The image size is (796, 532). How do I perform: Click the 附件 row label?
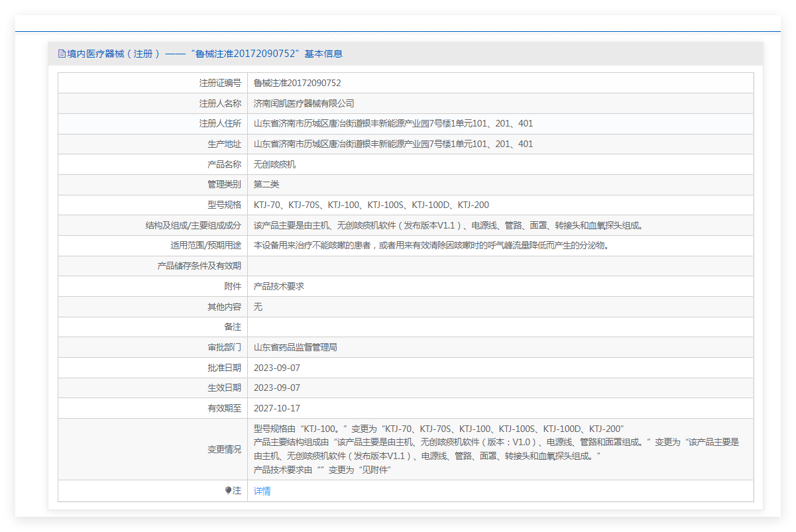click(x=233, y=286)
